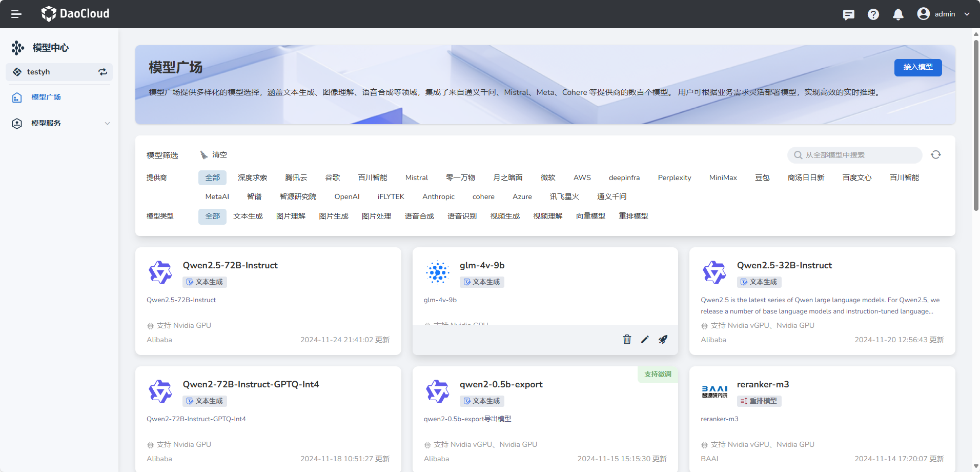Filter by provider Perplexity
Image resolution: width=980 pixels, height=472 pixels.
tap(675, 178)
